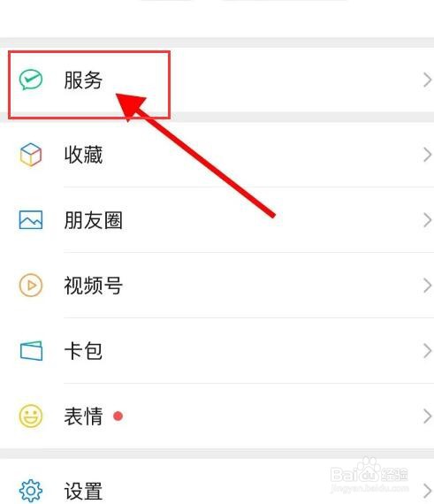Select the 卡包 text label
The width and height of the screenshot is (434, 504).
83,351
